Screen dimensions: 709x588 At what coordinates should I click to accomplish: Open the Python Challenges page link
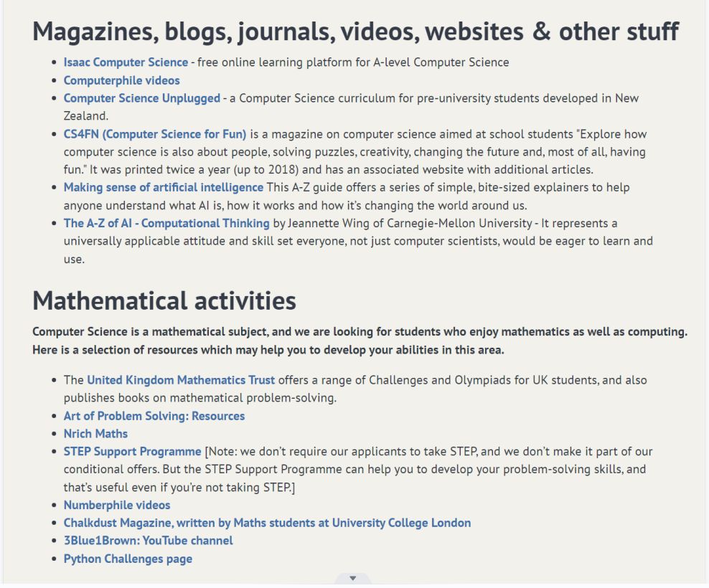click(x=128, y=559)
